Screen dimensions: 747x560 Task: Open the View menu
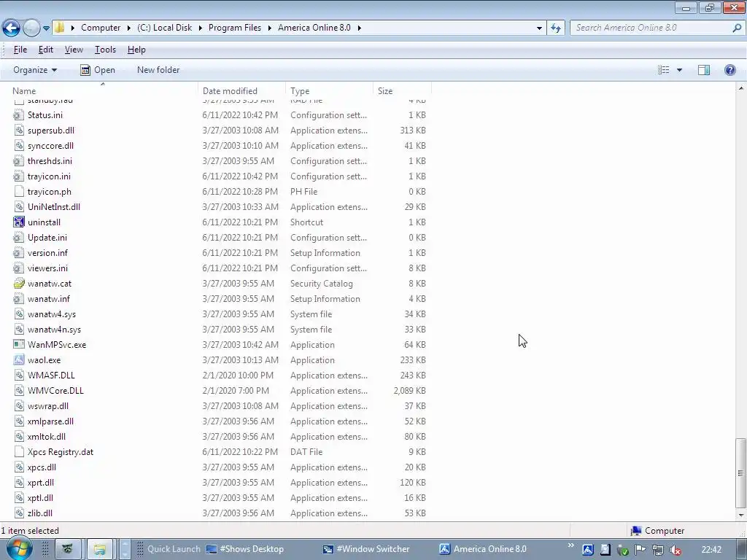pyautogui.click(x=74, y=50)
